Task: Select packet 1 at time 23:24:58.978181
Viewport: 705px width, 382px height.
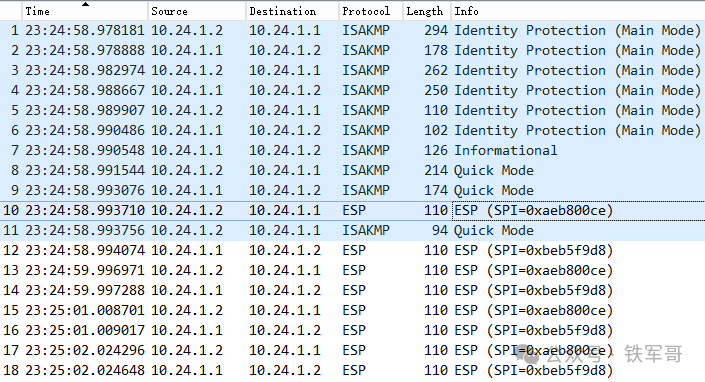Action: pyautogui.click(x=352, y=30)
